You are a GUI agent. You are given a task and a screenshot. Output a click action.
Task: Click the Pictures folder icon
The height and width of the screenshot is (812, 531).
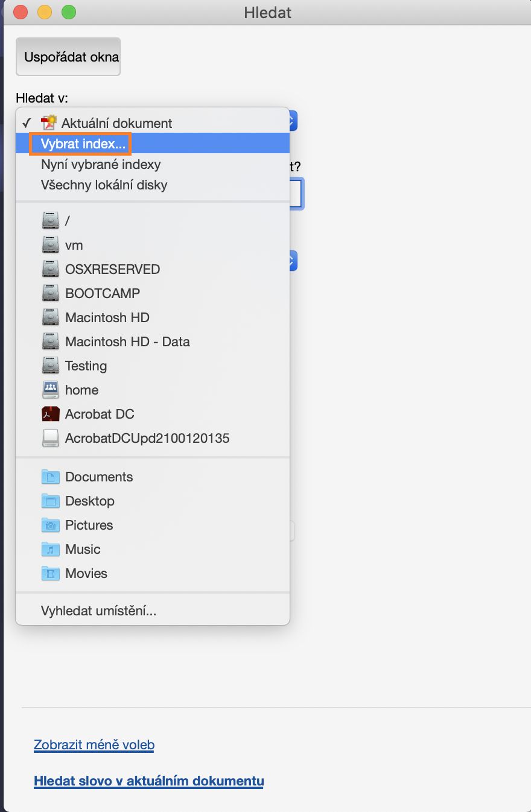(x=51, y=525)
